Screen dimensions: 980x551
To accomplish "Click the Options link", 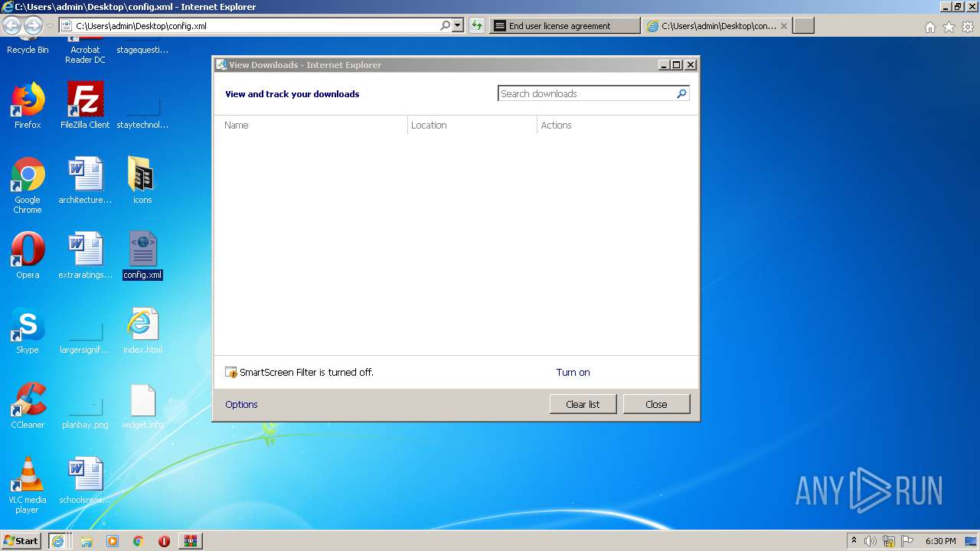I will tap(241, 404).
